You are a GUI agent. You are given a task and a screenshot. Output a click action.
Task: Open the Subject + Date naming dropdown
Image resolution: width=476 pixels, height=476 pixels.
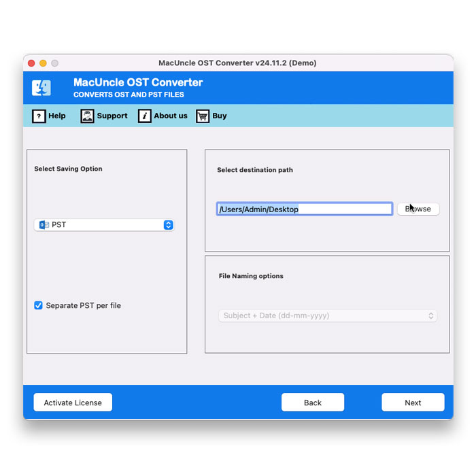click(328, 316)
